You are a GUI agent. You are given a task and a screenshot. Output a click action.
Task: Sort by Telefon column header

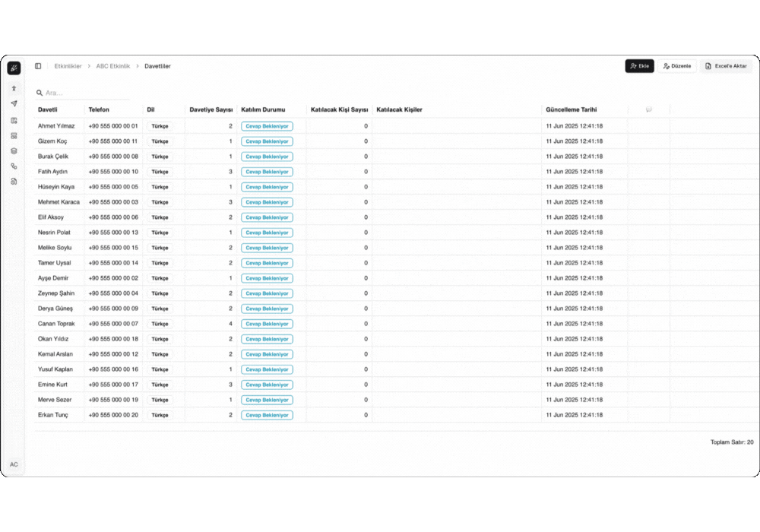click(x=99, y=109)
